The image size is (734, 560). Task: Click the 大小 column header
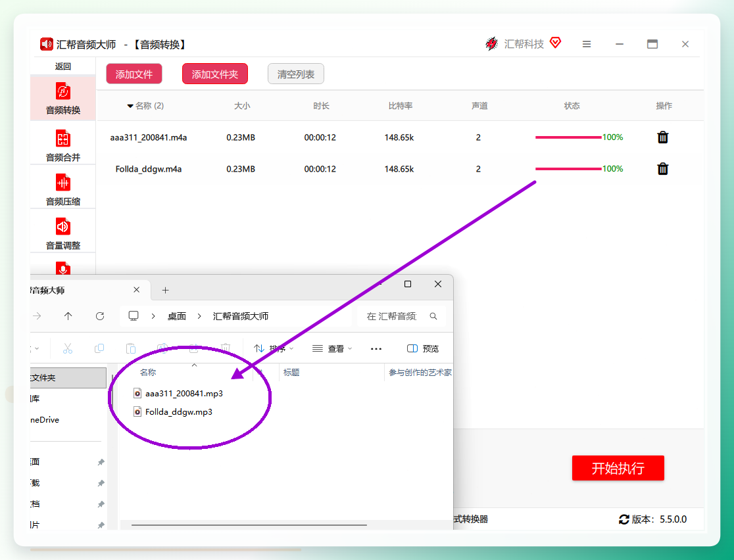pyautogui.click(x=242, y=106)
